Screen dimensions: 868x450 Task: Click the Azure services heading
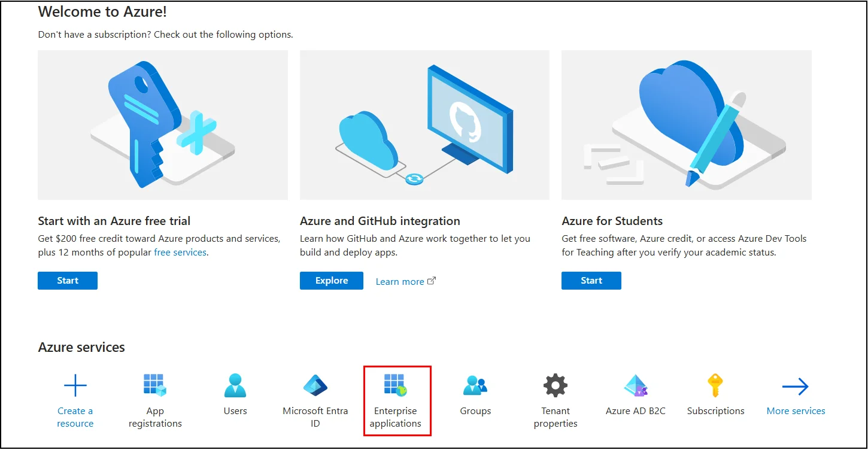tap(81, 347)
